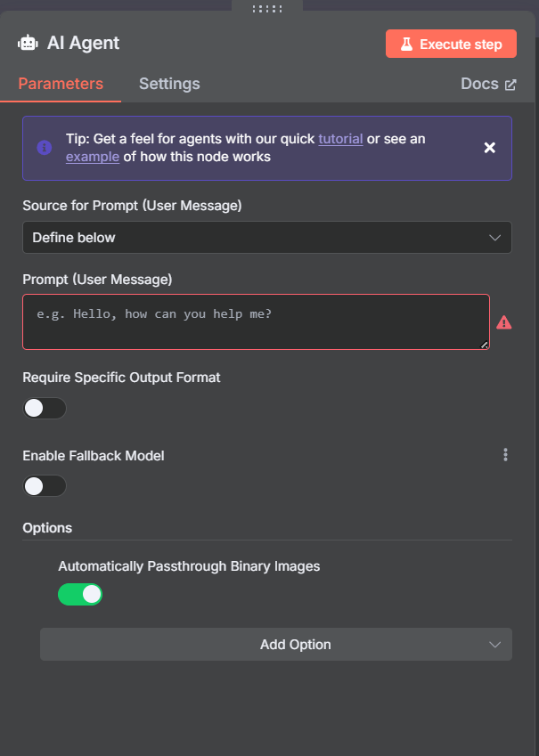Open the tutorial link in the tip
539x756 pixels.
point(340,139)
